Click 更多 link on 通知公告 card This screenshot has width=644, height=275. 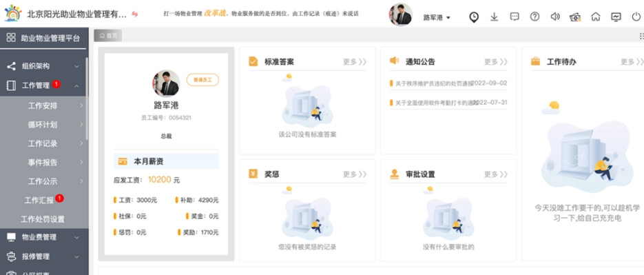pos(496,62)
